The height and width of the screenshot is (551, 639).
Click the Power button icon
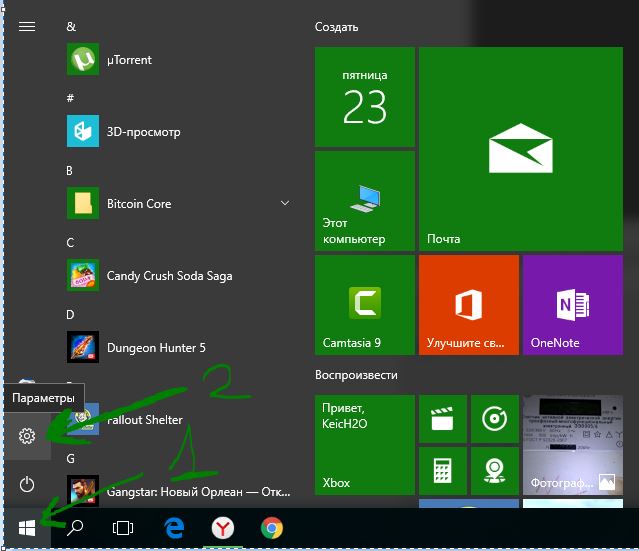point(27,484)
